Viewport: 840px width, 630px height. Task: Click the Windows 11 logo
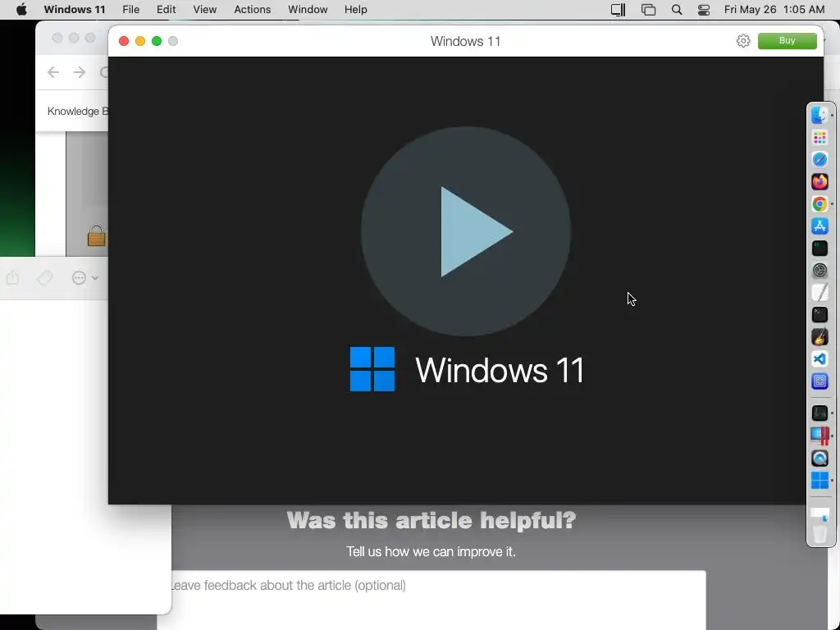(372, 369)
